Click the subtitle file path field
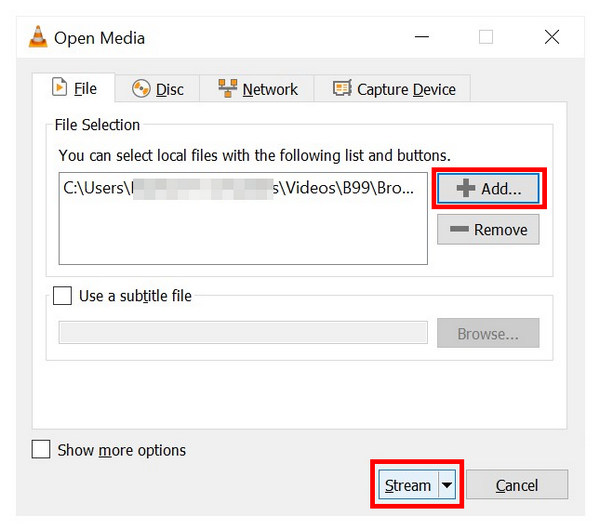 pyautogui.click(x=243, y=333)
